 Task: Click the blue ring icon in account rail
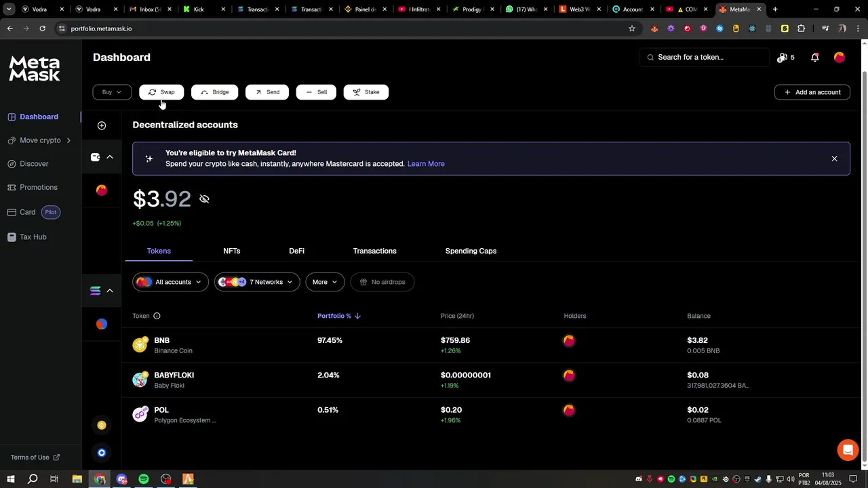point(102,453)
